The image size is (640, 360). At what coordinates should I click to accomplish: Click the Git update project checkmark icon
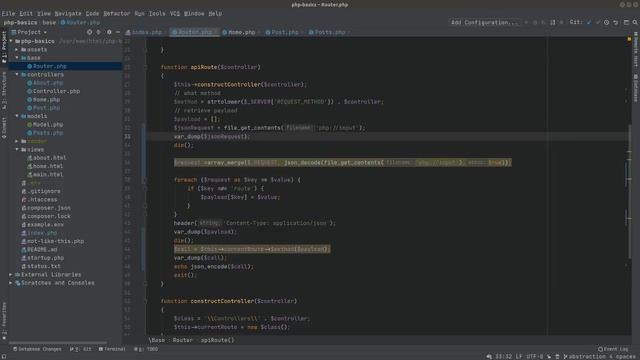click(589, 22)
